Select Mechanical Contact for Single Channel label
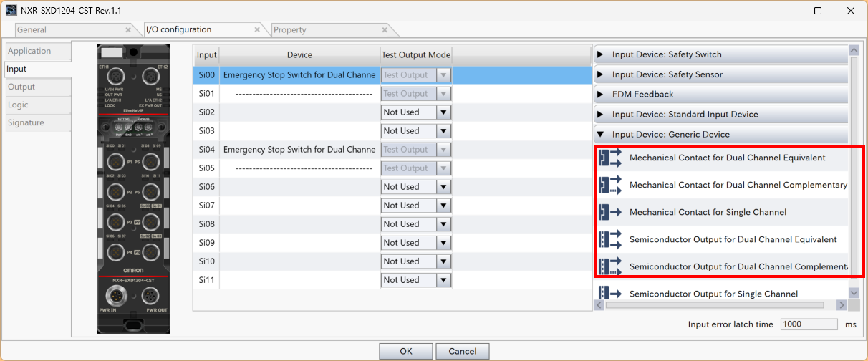 [708, 212]
